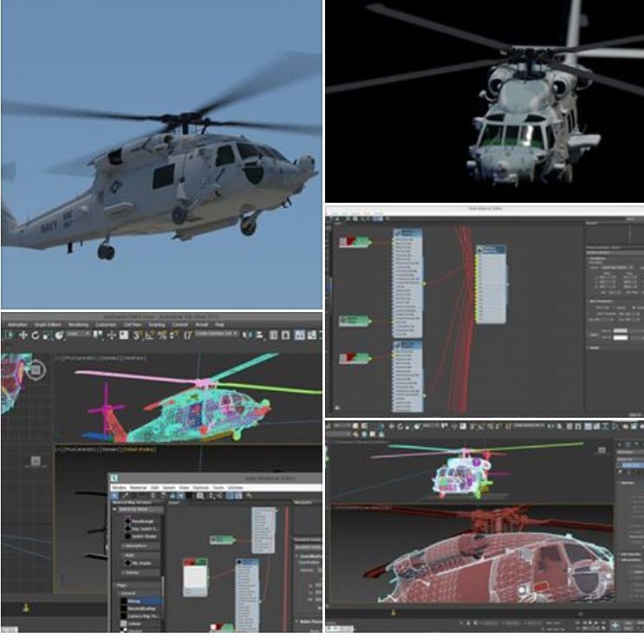644x644 pixels.
Task: Select the middle green node in upper Slate editor
Action: 355,321
